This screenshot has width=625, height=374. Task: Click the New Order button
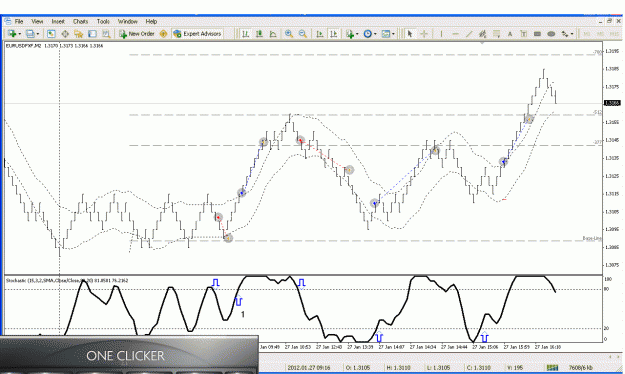tap(137, 34)
